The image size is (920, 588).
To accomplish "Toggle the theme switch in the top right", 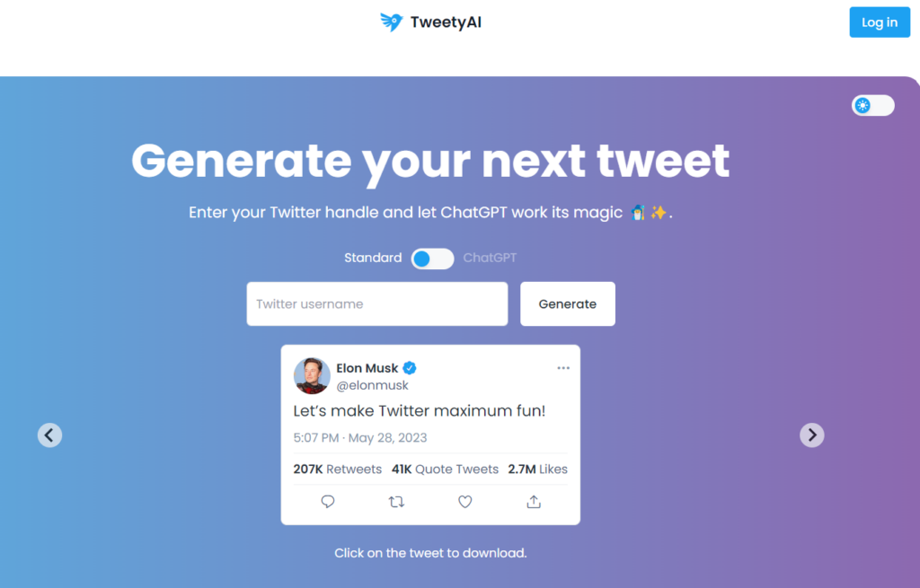I will click(x=872, y=105).
